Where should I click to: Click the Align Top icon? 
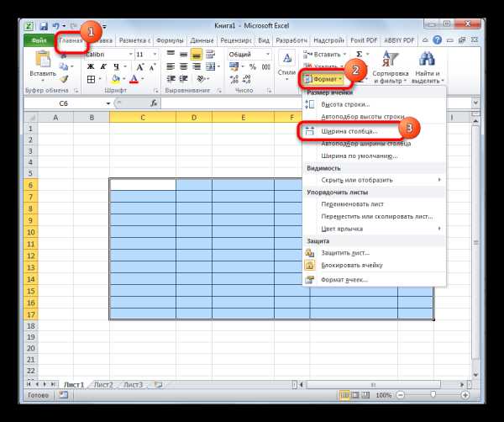point(171,54)
